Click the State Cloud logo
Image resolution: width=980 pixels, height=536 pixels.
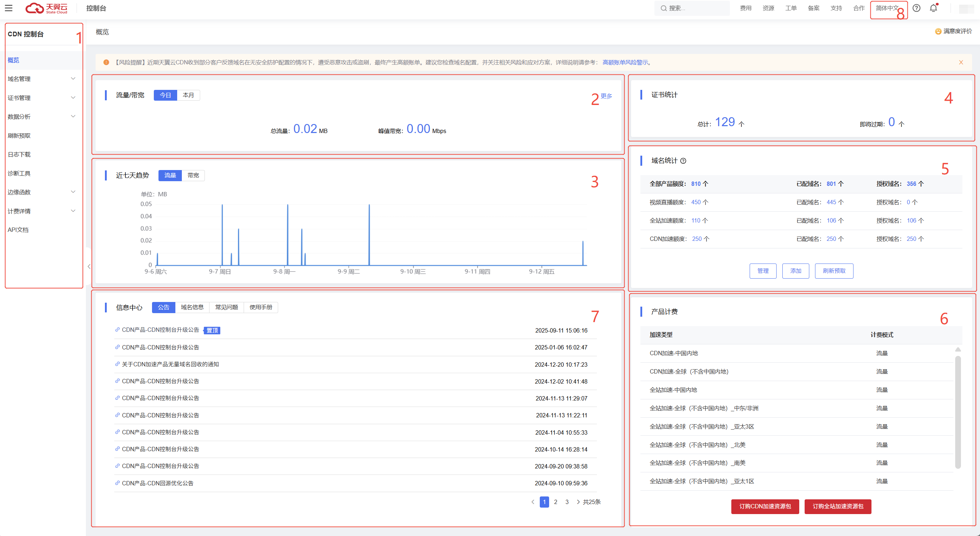pos(46,8)
